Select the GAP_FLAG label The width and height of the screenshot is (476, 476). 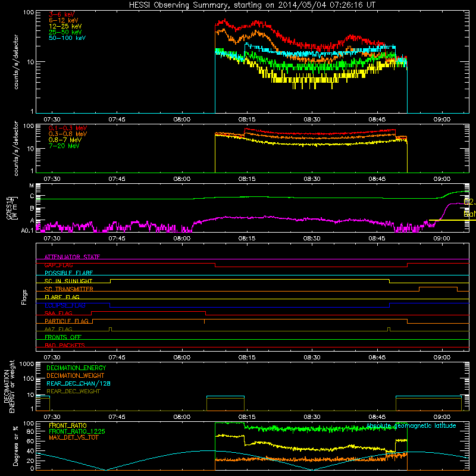coord(58,265)
